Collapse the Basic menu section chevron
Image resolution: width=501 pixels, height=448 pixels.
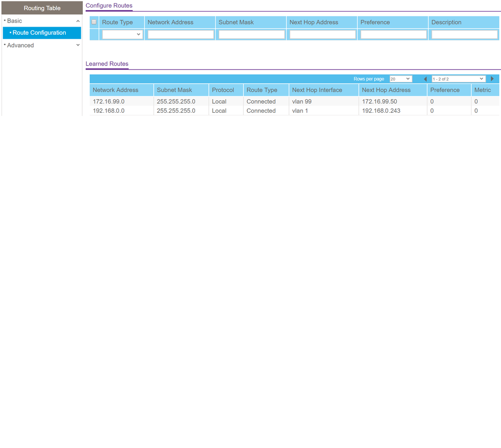[x=78, y=21]
